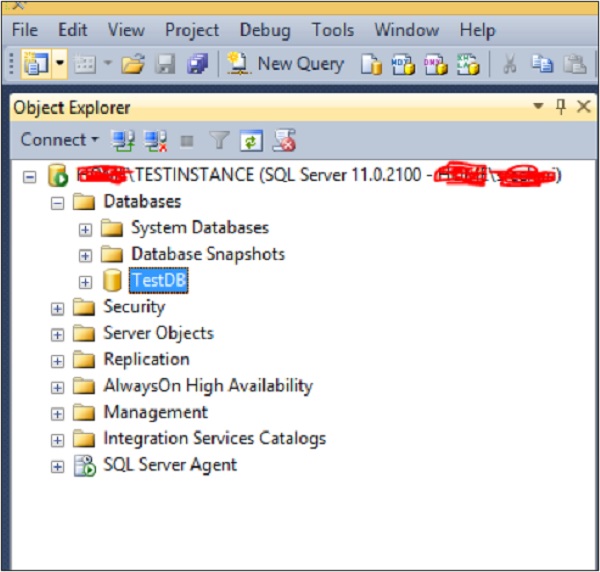The width and height of the screenshot is (600, 572).
Task: Refresh the Object Explorer tree
Action: (251, 140)
